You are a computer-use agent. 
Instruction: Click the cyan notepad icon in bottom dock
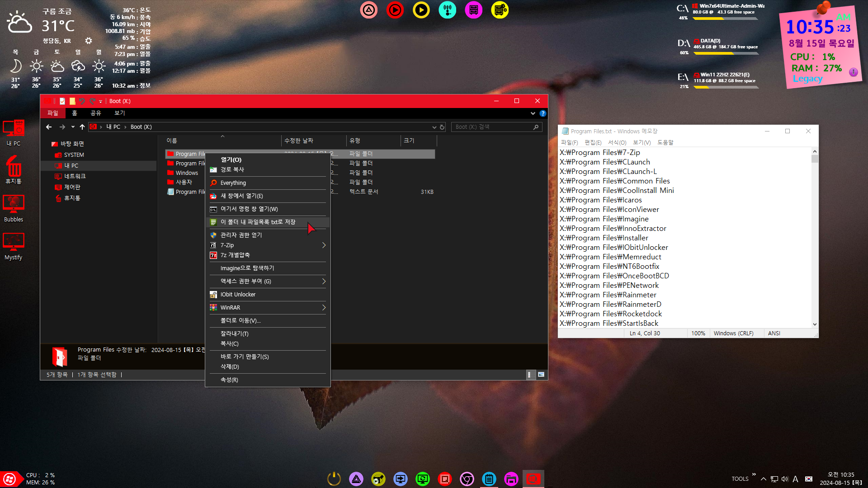[489, 479]
